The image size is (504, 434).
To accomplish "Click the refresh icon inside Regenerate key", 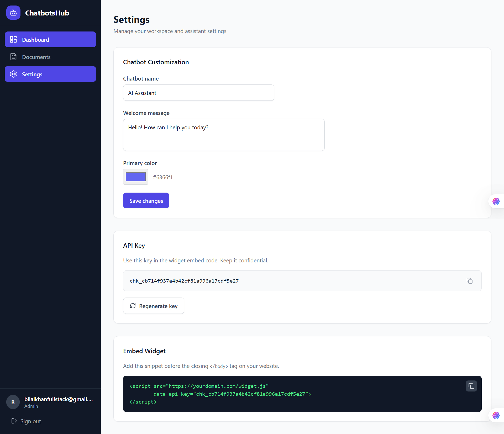I will tap(133, 306).
